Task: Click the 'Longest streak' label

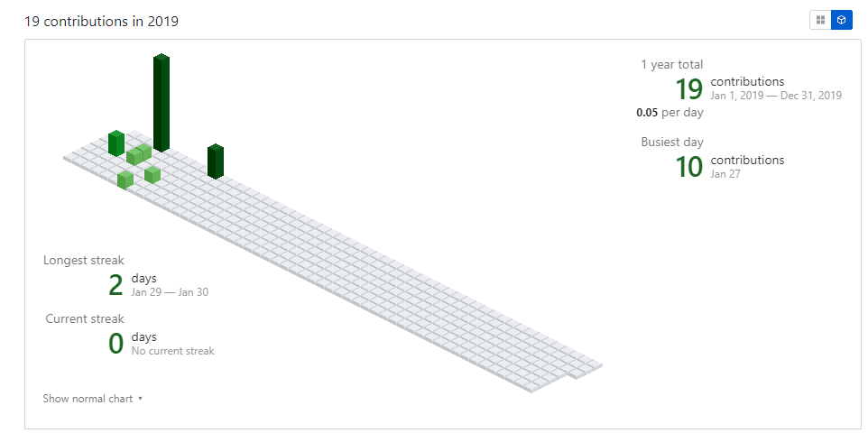Action: tap(84, 261)
